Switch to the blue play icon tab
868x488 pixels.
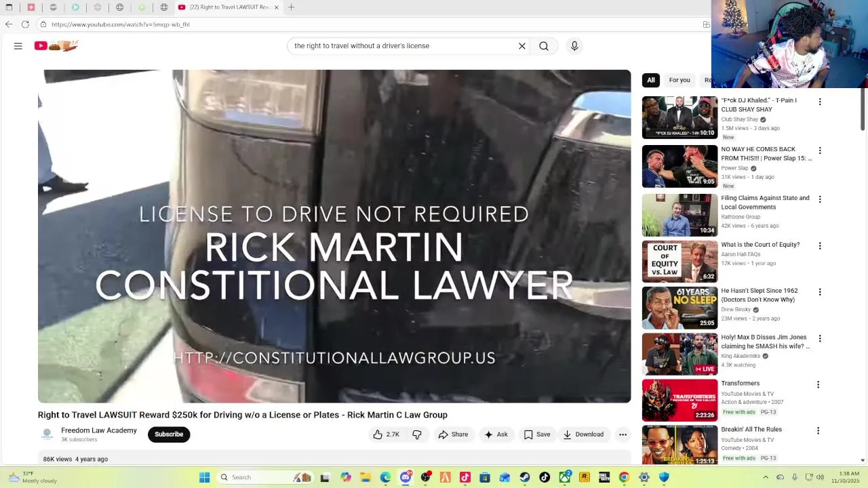[75, 7]
